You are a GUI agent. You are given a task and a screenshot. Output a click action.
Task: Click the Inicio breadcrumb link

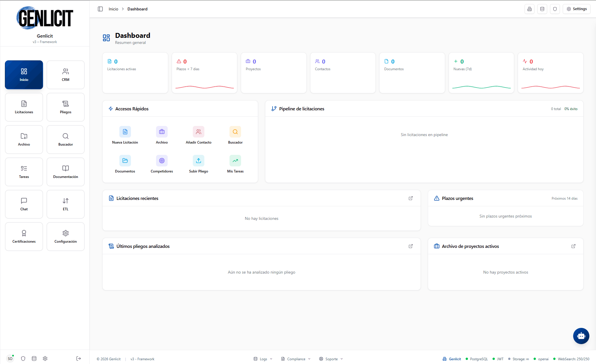pos(113,9)
